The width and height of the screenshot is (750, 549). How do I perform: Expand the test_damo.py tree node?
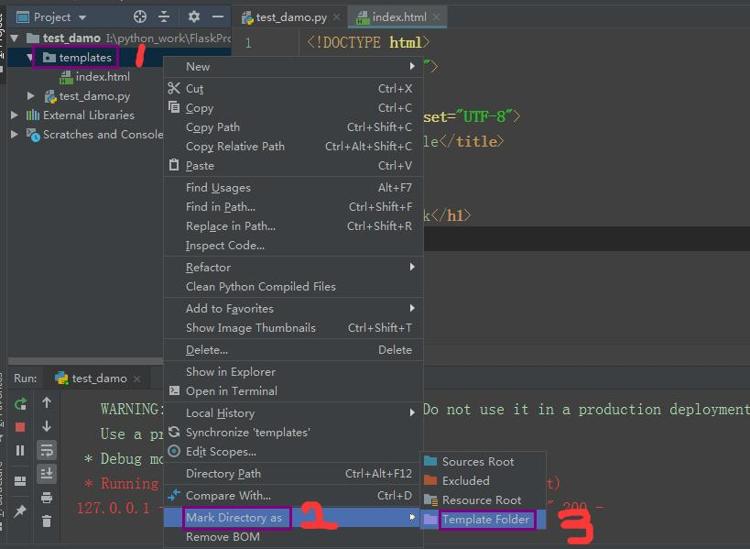[32, 96]
